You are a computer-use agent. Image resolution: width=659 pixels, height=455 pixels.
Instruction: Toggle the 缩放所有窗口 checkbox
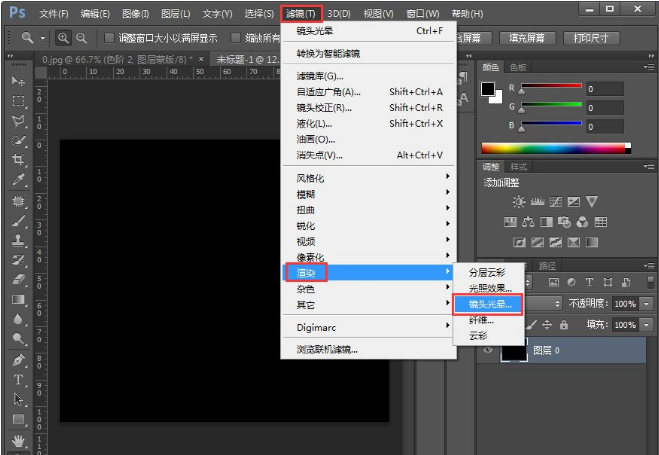tap(235, 38)
